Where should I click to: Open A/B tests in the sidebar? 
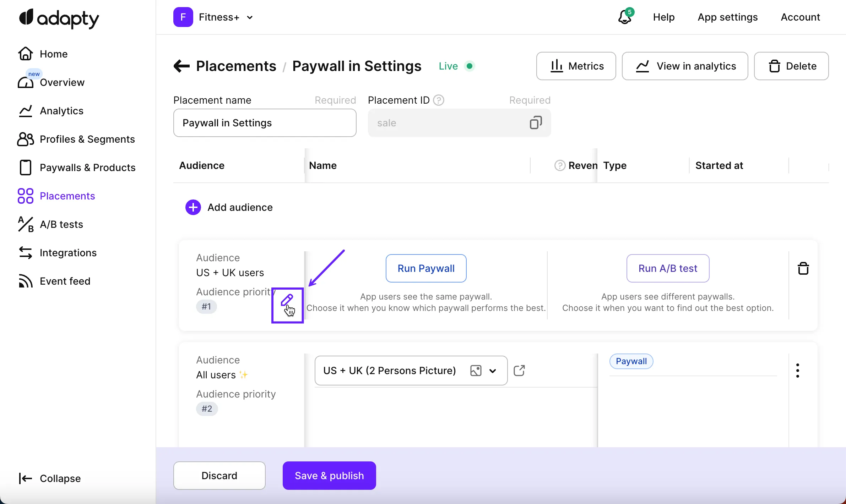click(61, 224)
